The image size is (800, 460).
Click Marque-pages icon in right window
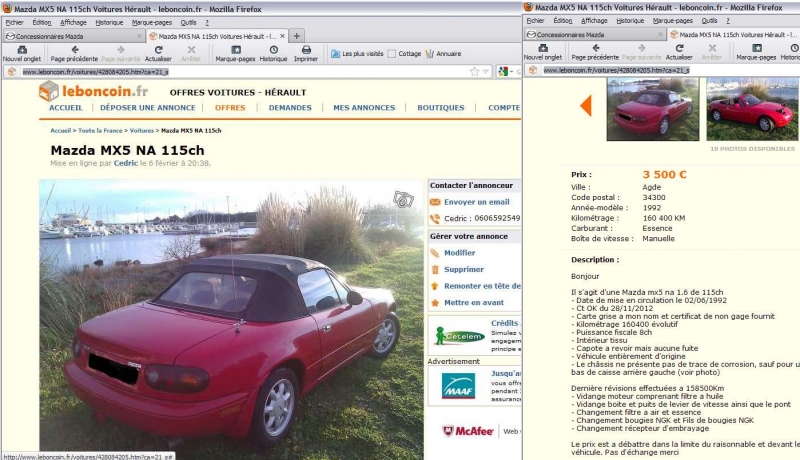point(756,48)
